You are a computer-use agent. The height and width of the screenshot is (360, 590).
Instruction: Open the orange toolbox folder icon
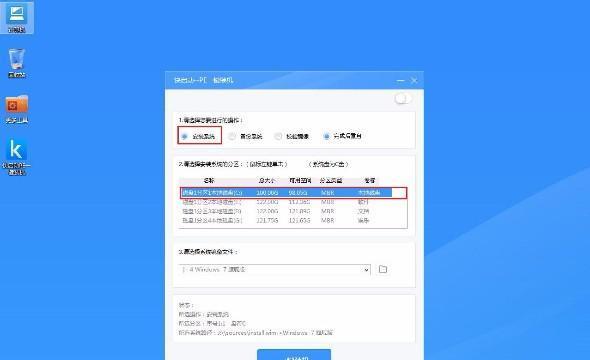[17, 109]
